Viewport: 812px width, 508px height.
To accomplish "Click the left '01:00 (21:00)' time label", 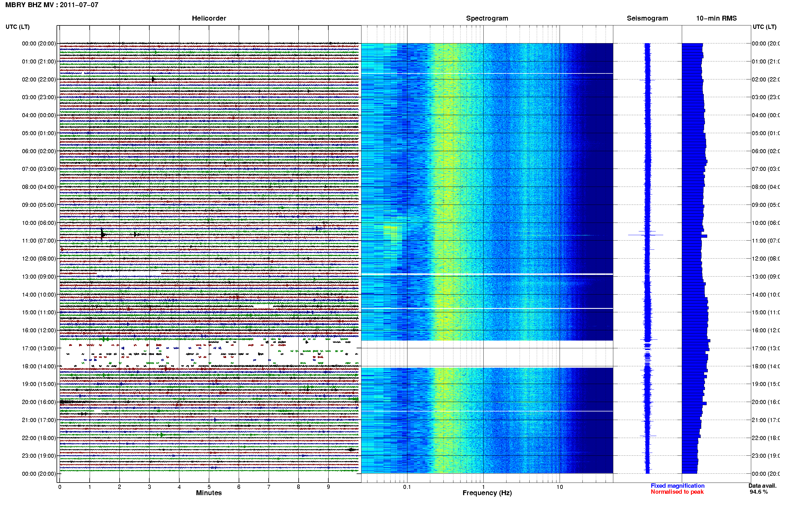I will coord(39,61).
